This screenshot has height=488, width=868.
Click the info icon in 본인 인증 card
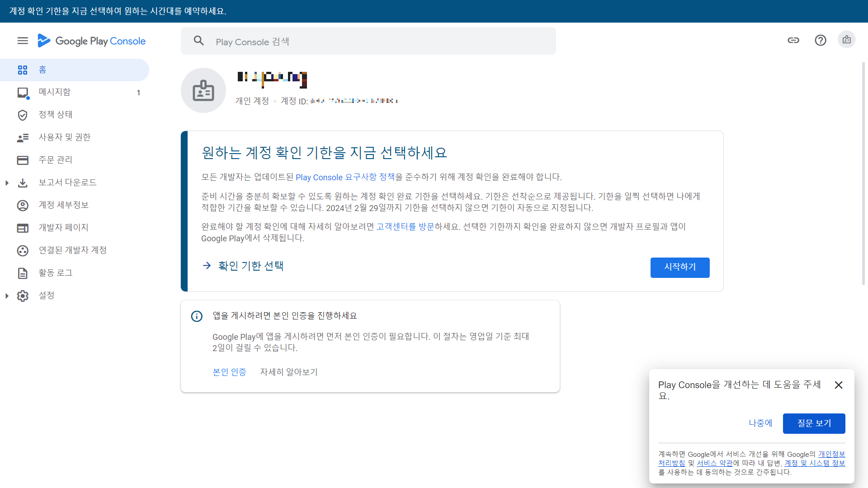pos(197,316)
